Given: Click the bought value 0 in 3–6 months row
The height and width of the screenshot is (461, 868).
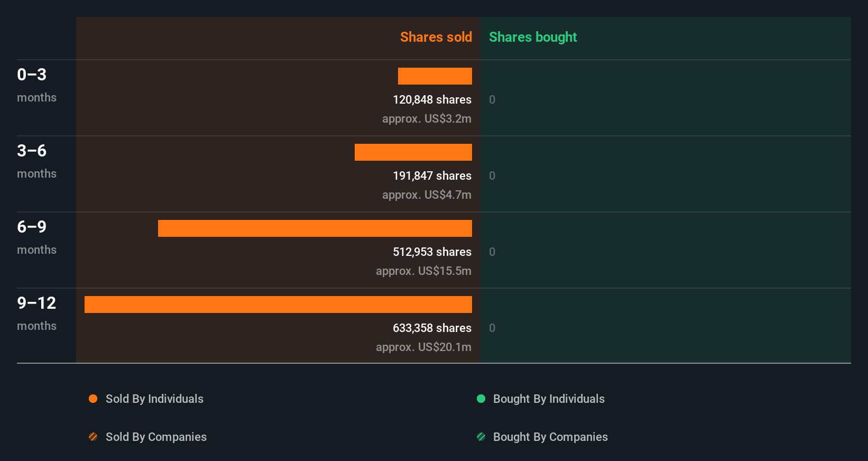Looking at the screenshot, I should pyautogui.click(x=492, y=176).
